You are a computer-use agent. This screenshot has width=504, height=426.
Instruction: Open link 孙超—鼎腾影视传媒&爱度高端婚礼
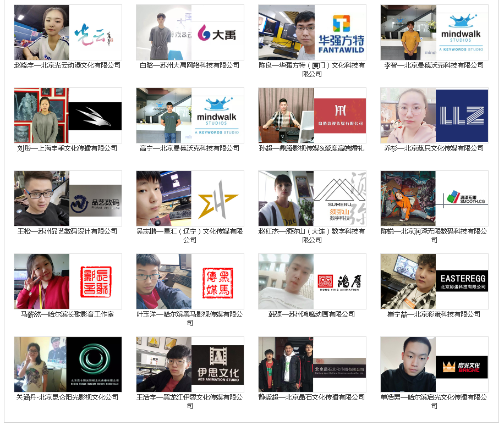312,148
